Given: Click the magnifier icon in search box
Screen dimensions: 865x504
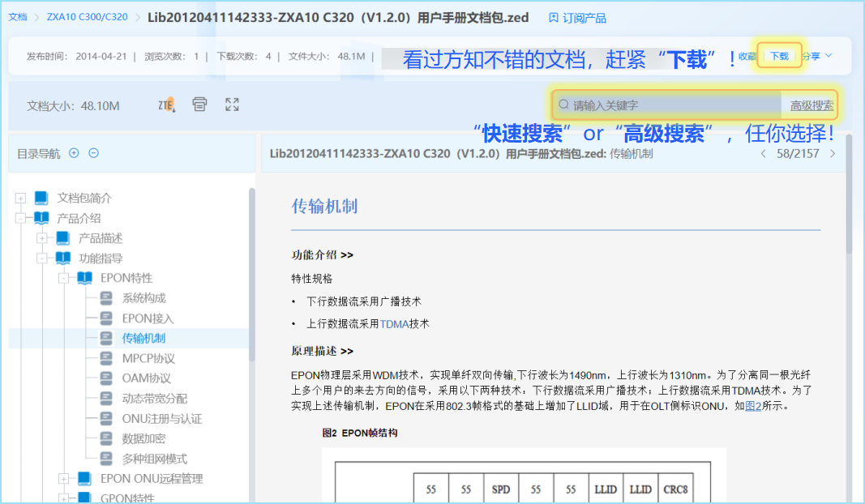Looking at the screenshot, I should 563,105.
